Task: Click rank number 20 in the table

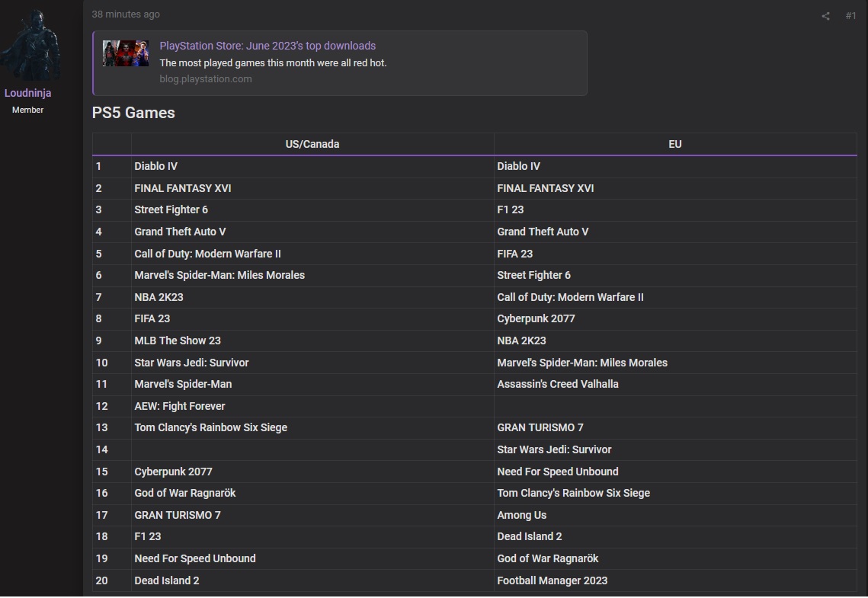Action: [102, 580]
